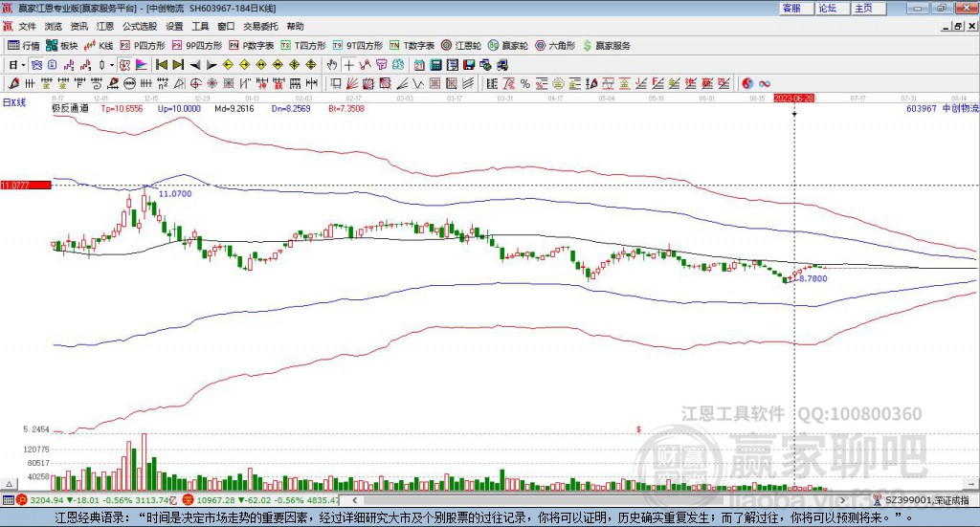Click the horizontal scrollbar left arrow
980x527 pixels.
355,500
